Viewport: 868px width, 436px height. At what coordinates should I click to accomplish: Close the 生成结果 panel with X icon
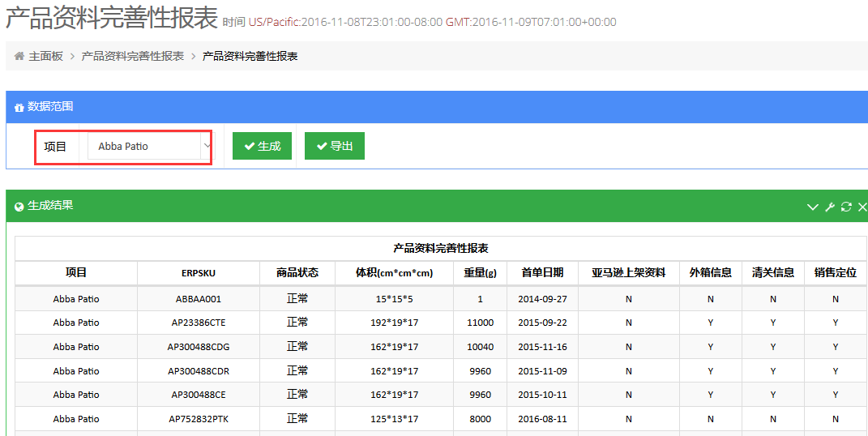[862, 207]
